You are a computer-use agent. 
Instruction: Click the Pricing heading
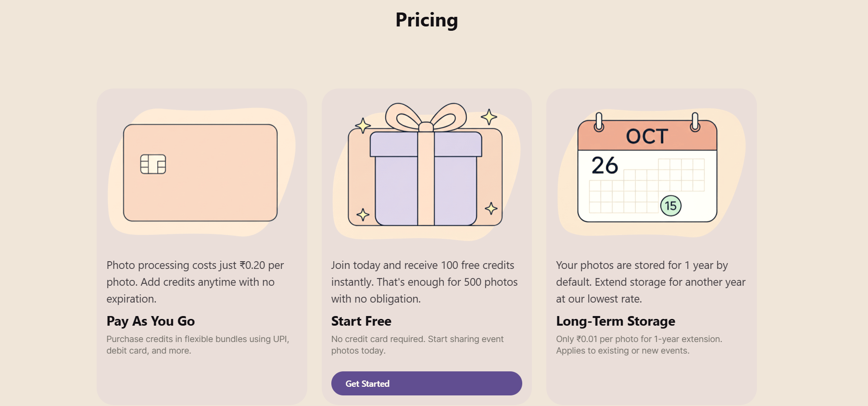point(427,20)
